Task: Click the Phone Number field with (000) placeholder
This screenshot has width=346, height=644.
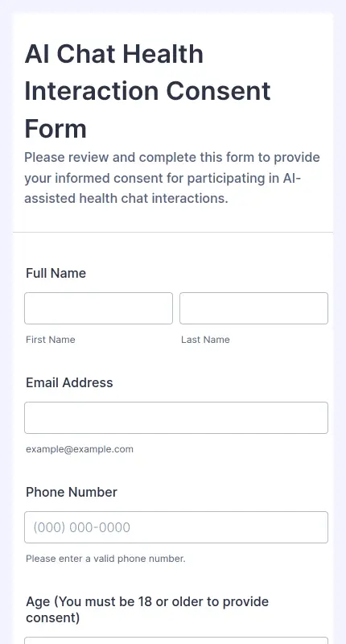Action: pyautogui.click(x=176, y=527)
